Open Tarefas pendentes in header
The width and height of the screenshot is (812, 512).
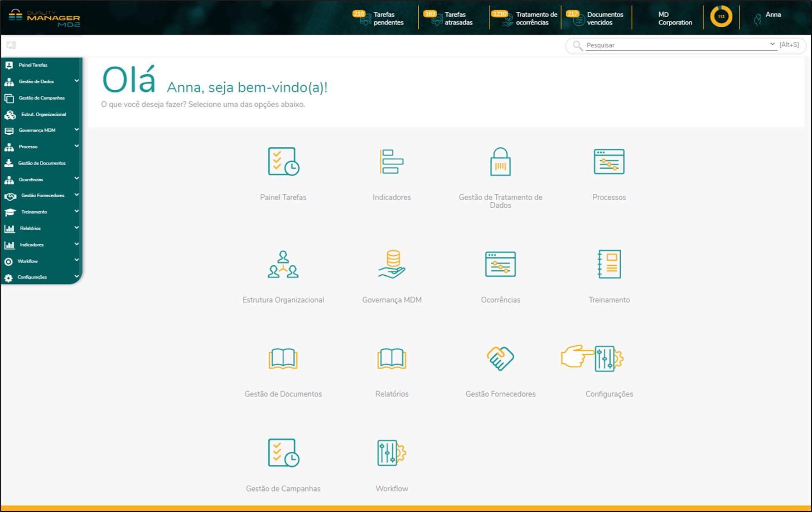click(380, 18)
